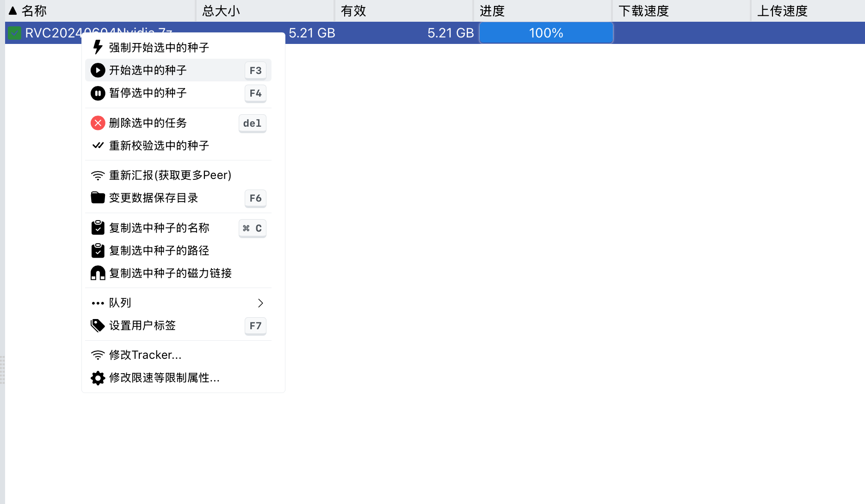Click the wifi icon for re-announce (获取更多Peer)
This screenshot has width=865, height=504.
click(98, 175)
